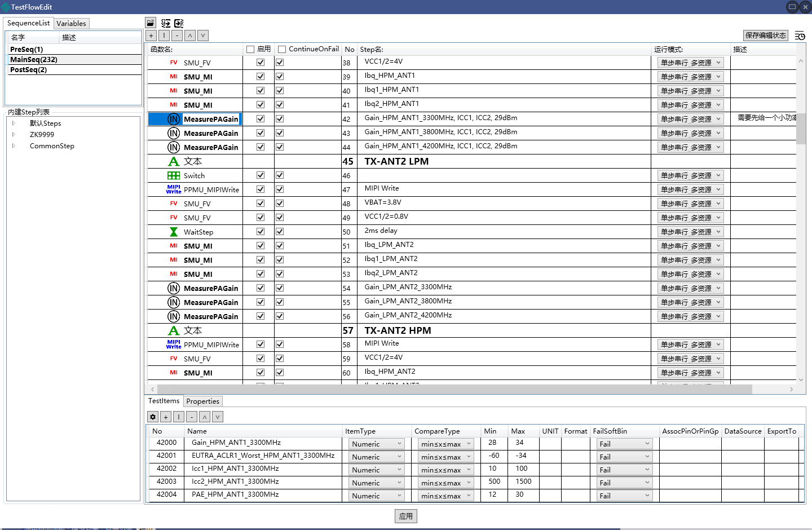Click the green Switch icon of step 46
This screenshot has height=530, width=812.
pos(174,175)
